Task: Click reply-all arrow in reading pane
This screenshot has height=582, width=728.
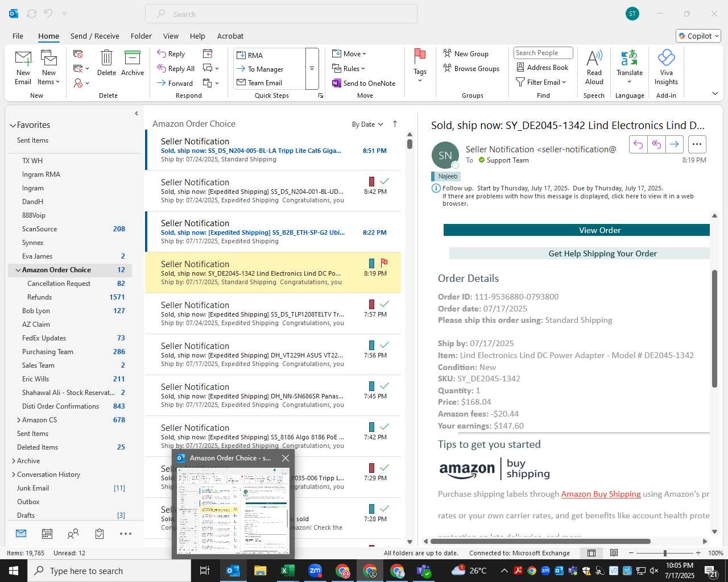Action: [656, 144]
